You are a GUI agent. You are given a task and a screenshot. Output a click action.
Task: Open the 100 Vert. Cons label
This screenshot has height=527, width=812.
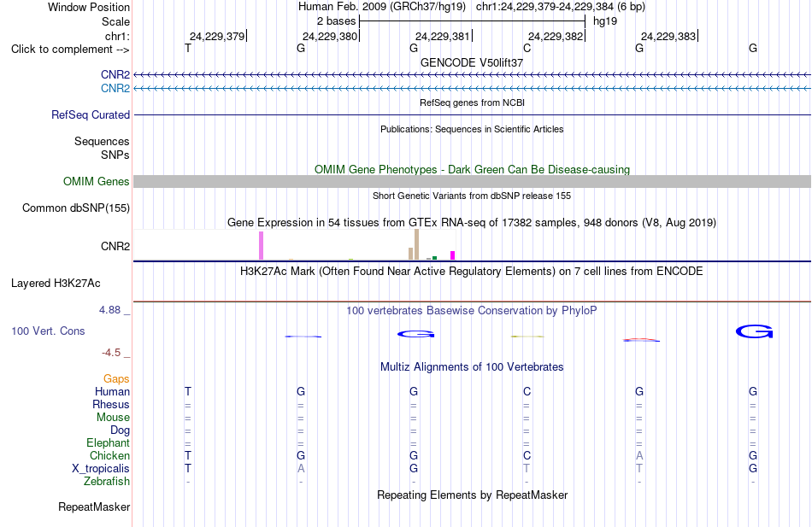pyautogui.click(x=48, y=331)
